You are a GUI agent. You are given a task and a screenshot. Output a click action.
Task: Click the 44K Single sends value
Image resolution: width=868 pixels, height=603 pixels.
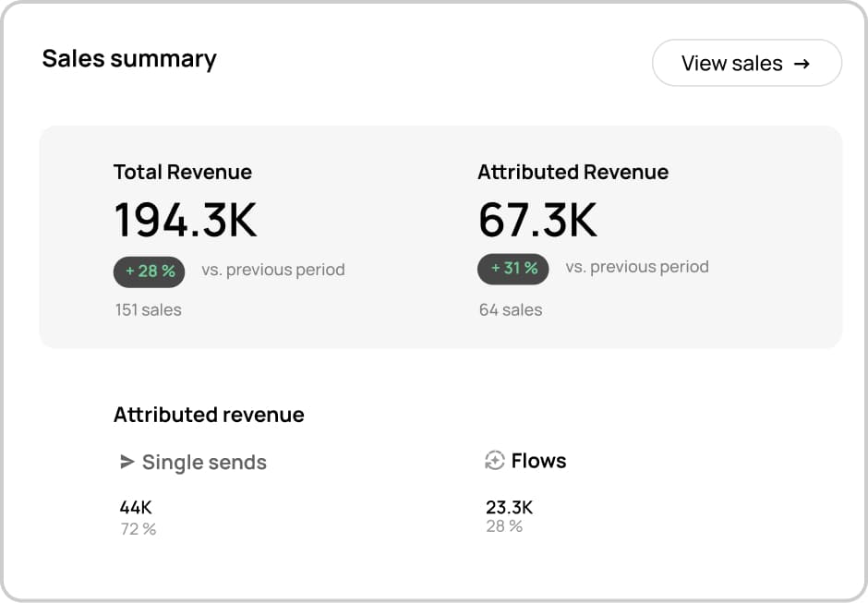click(x=136, y=507)
